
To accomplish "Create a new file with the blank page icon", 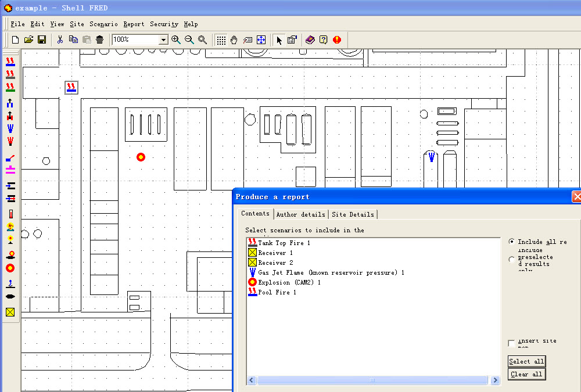I will point(15,39).
